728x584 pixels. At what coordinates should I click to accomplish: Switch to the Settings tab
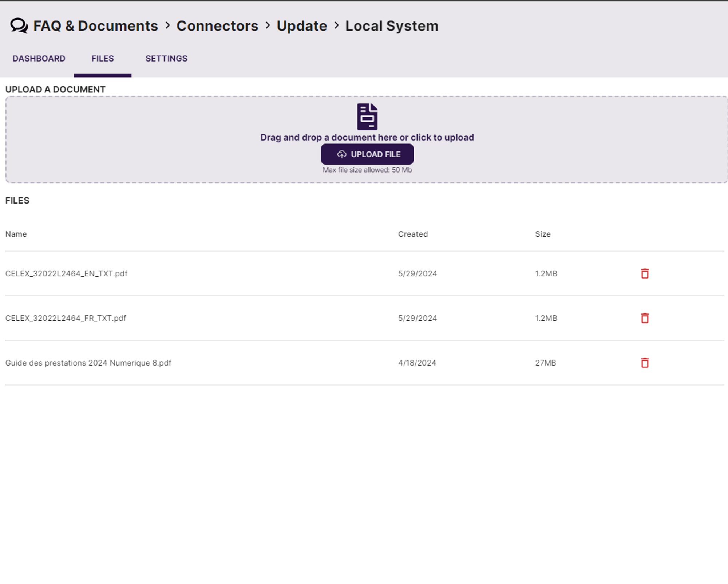pos(166,59)
